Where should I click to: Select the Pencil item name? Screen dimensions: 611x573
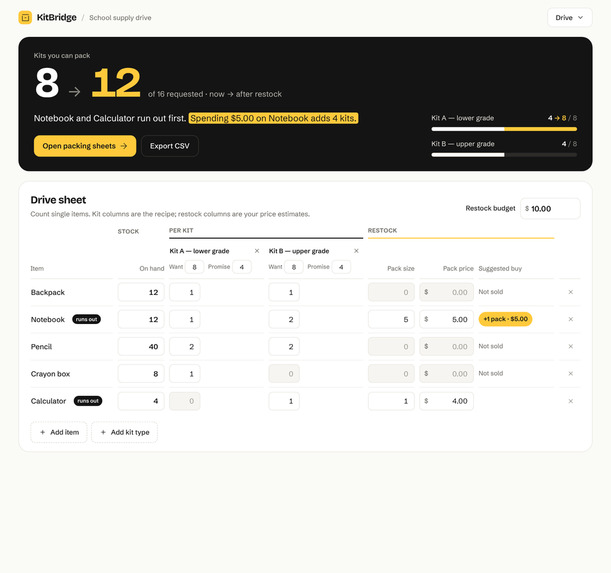tap(41, 347)
